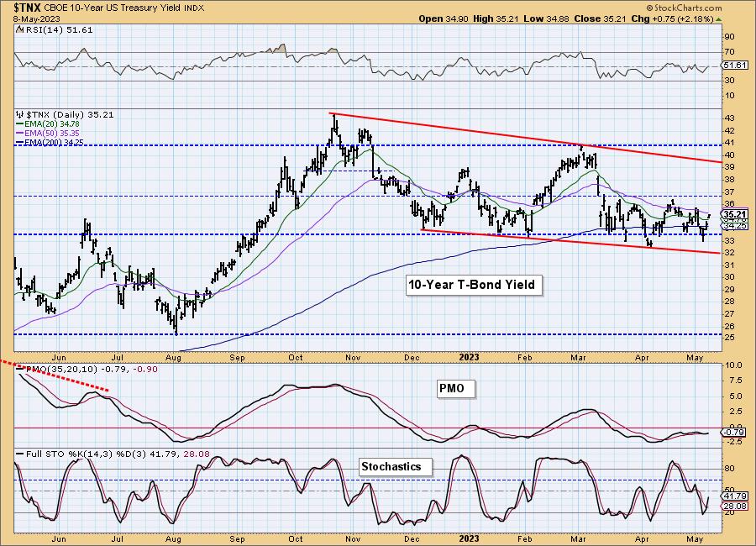Click the 35.21 price tag on price axis
The image size is (756, 546).
[735, 214]
